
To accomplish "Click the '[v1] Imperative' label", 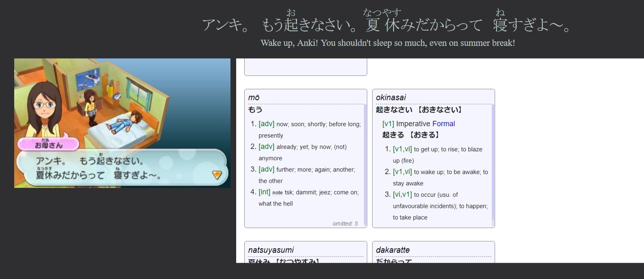I will tap(406, 124).
